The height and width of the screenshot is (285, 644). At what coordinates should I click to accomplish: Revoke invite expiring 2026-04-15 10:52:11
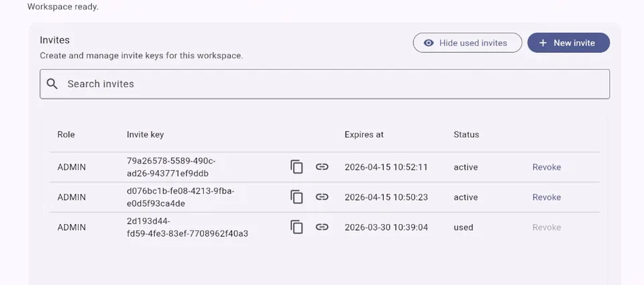coord(547,167)
